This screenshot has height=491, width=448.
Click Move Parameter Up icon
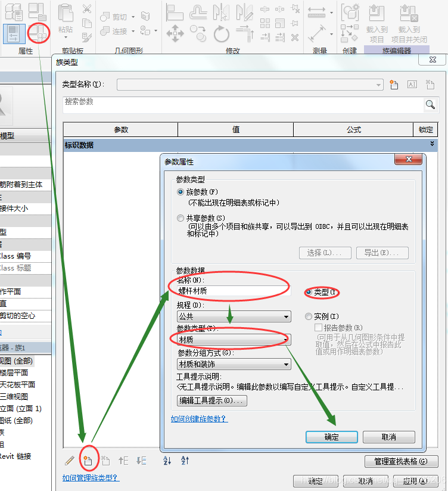click(123, 461)
